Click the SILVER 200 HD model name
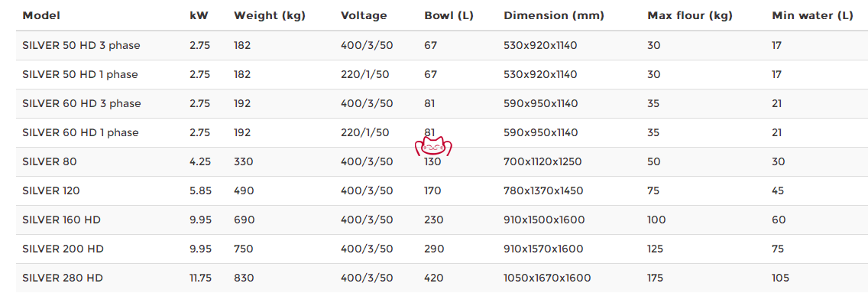This screenshot has height=293, width=868. pos(63,249)
